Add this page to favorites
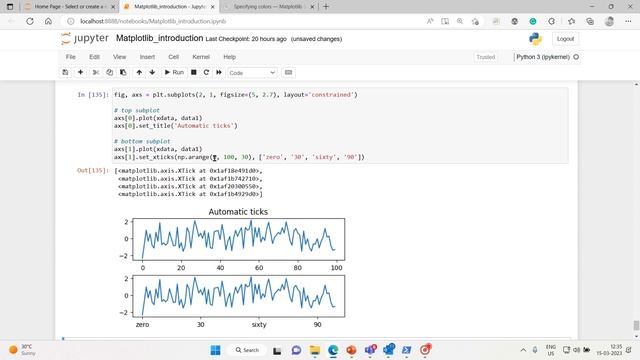Screen dimensions: 640x360 [x=475, y=21]
